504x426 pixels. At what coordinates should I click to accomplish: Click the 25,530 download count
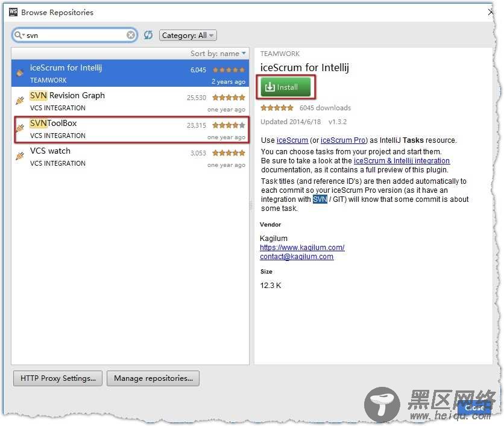pyautogui.click(x=197, y=98)
